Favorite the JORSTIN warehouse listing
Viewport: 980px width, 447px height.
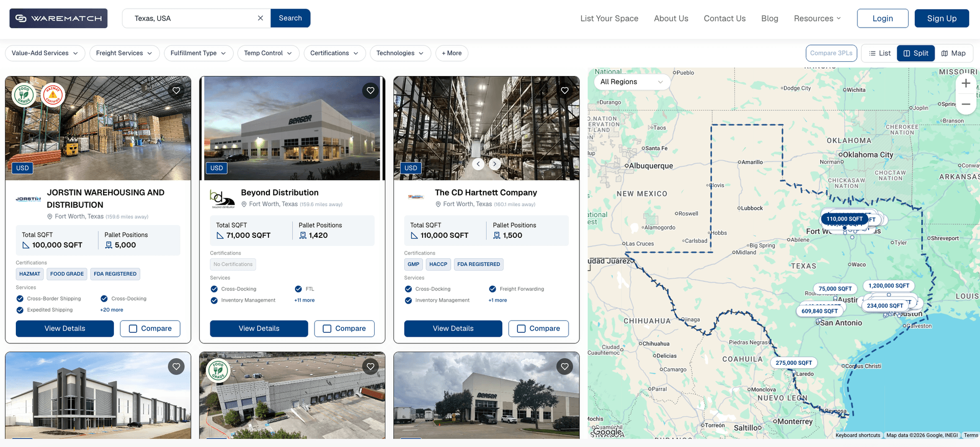[x=176, y=91]
